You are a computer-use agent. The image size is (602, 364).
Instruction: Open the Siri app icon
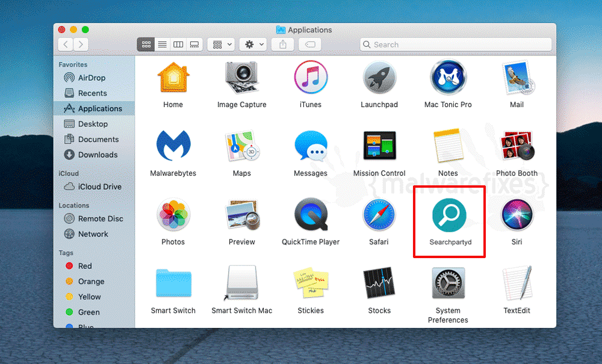[517, 215]
